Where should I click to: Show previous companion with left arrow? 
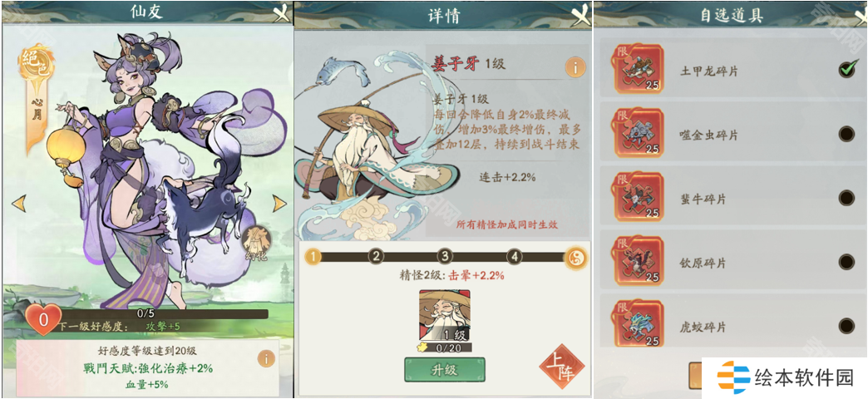(x=19, y=203)
